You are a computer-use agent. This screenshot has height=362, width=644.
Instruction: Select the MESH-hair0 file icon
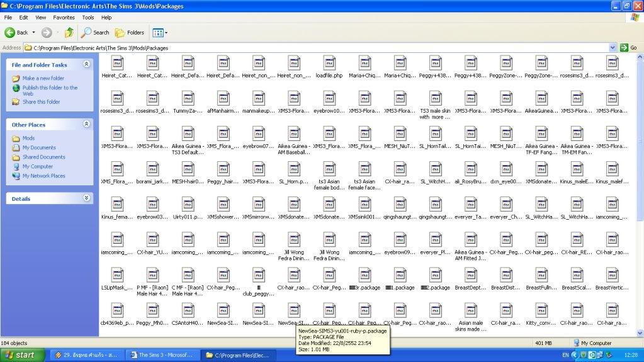click(188, 169)
